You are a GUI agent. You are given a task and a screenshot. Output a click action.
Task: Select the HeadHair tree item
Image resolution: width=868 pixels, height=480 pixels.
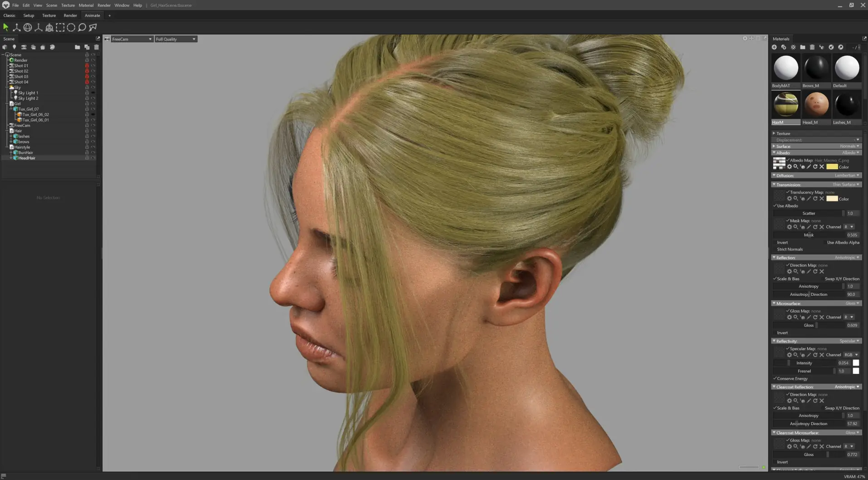point(27,158)
